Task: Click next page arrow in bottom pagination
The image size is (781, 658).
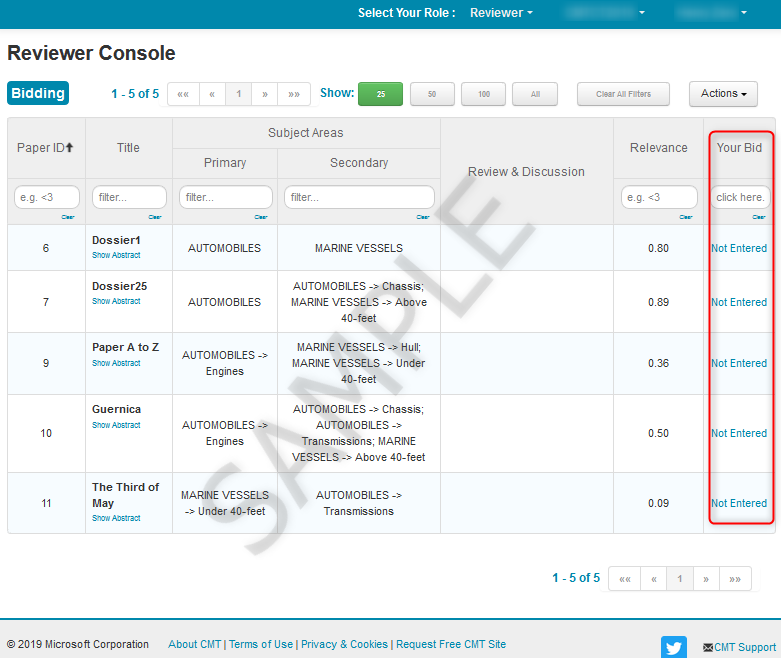Action: tap(706, 579)
